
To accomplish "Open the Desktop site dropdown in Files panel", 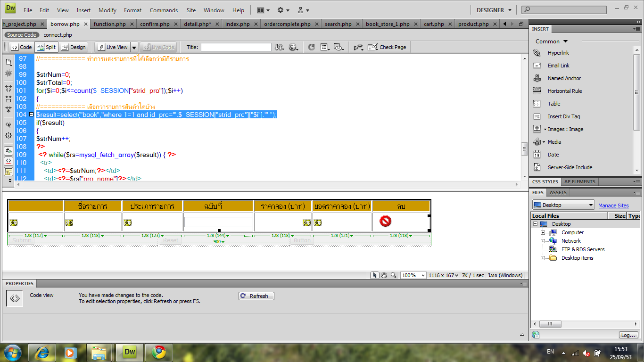I will coord(563,205).
